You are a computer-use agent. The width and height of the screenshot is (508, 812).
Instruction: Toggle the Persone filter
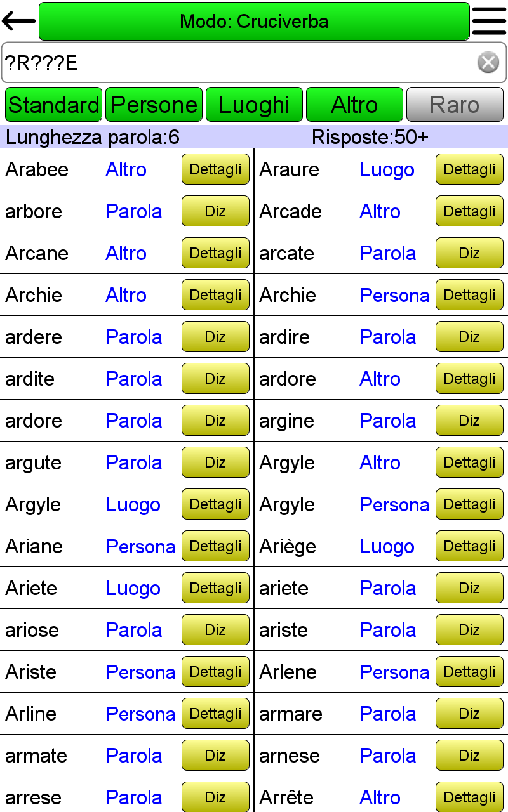click(154, 105)
